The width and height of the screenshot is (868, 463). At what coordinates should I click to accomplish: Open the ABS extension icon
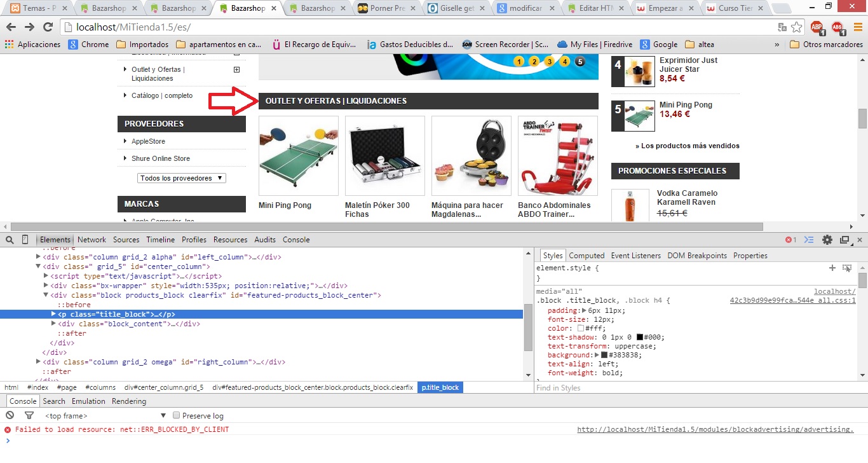tap(837, 27)
